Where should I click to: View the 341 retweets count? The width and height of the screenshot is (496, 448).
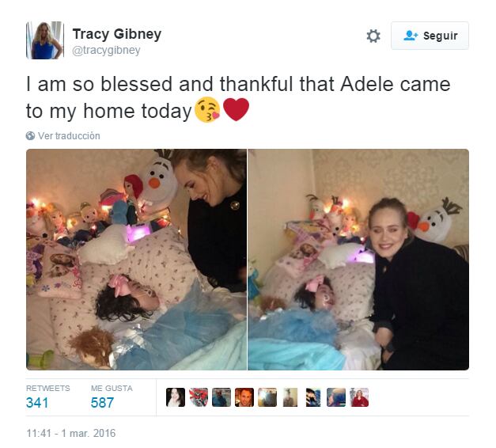pos(37,403)
